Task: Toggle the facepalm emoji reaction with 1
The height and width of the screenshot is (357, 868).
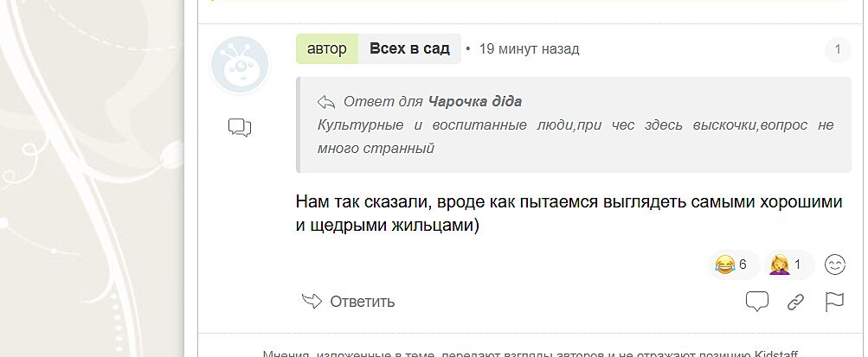Action: (786, 265)
